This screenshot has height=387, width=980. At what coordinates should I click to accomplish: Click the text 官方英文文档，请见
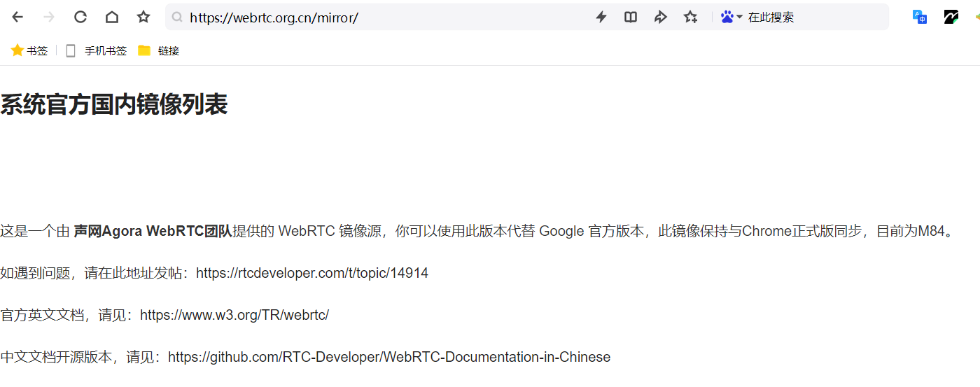tap(63, 315)
